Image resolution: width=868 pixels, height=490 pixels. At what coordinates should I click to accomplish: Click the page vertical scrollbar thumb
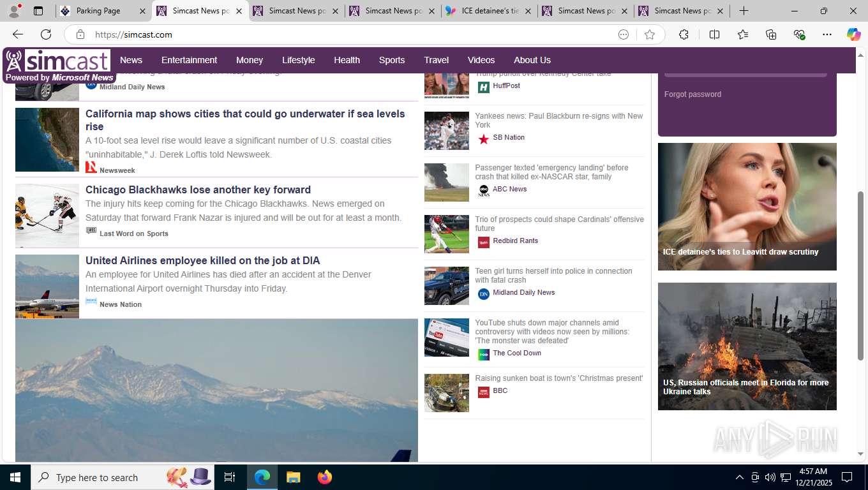[x=860, y=274]
